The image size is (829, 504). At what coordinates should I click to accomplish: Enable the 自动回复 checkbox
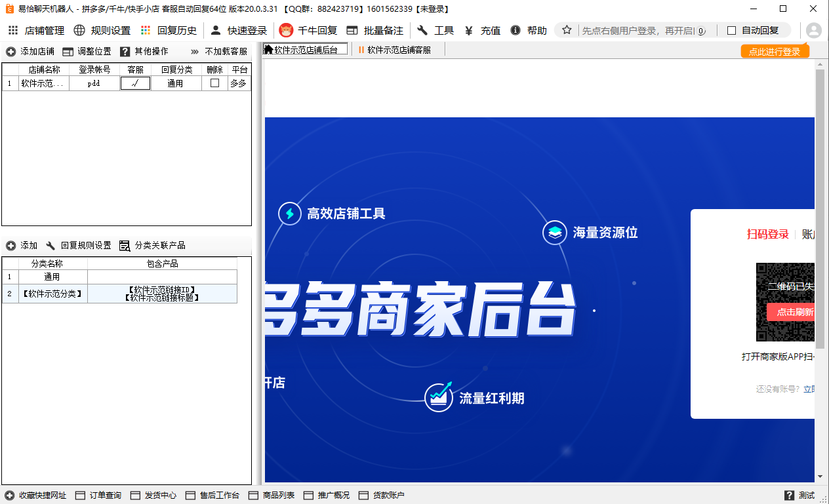pos(731,30)
